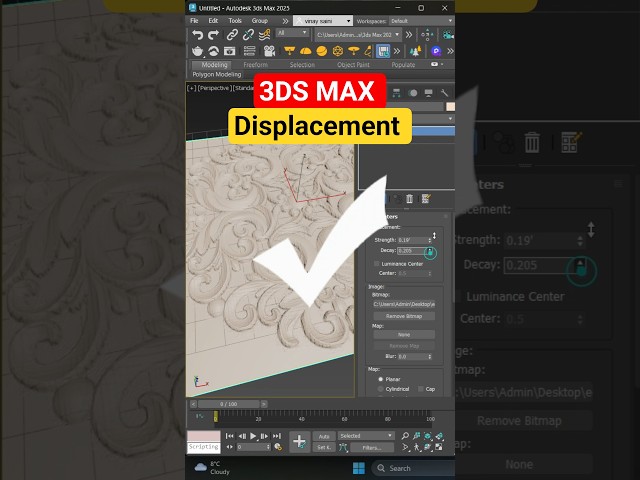Click the Strength spinner arrows in the center window
The image size is (640, 480).
[429, 240]
